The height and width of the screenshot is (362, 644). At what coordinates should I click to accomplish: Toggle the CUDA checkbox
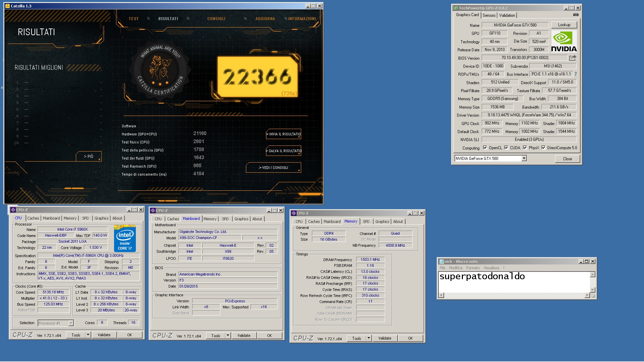[x=506, y=148]
